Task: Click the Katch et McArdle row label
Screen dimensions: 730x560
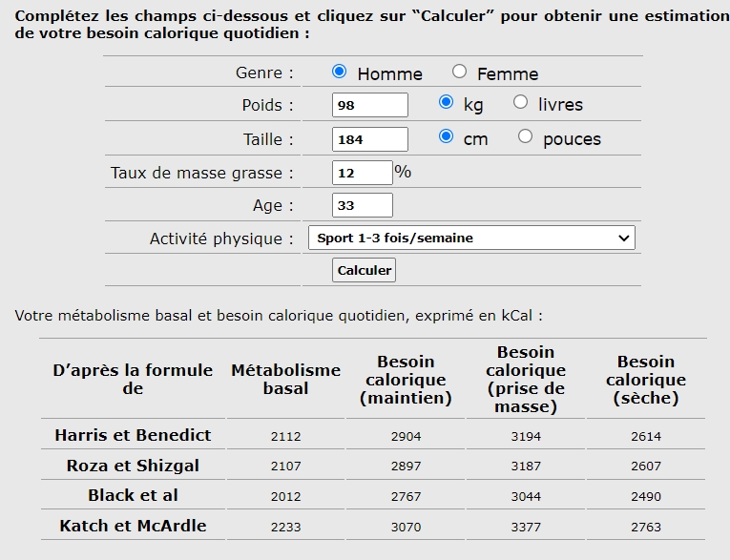Action: (x=133, y=526)
